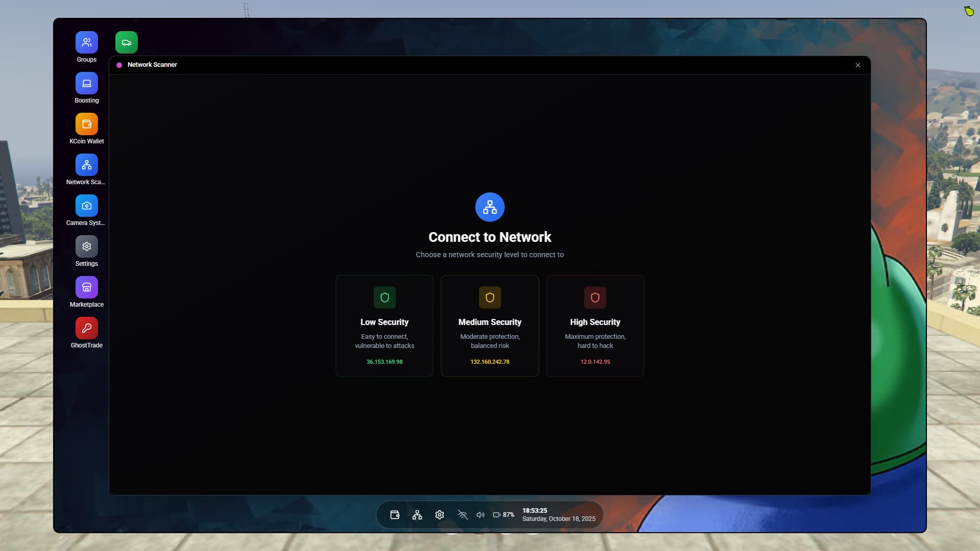
Task: Choose the High Security network
Action: pyautogui.click(x=595, y=326)
